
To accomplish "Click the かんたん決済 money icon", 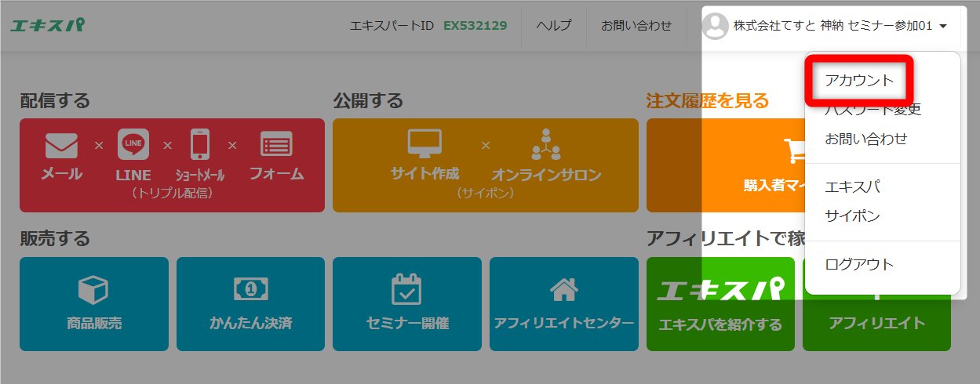I will (x=250, y=289).
